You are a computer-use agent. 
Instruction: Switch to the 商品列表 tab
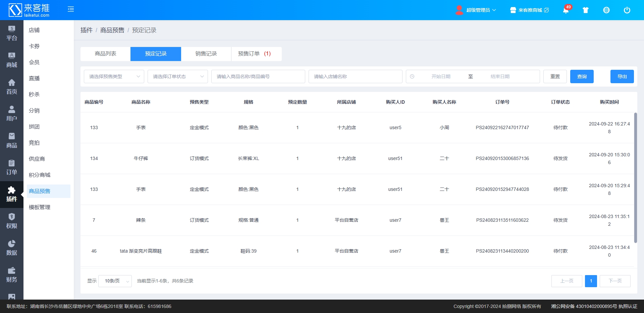pos(105,54)
